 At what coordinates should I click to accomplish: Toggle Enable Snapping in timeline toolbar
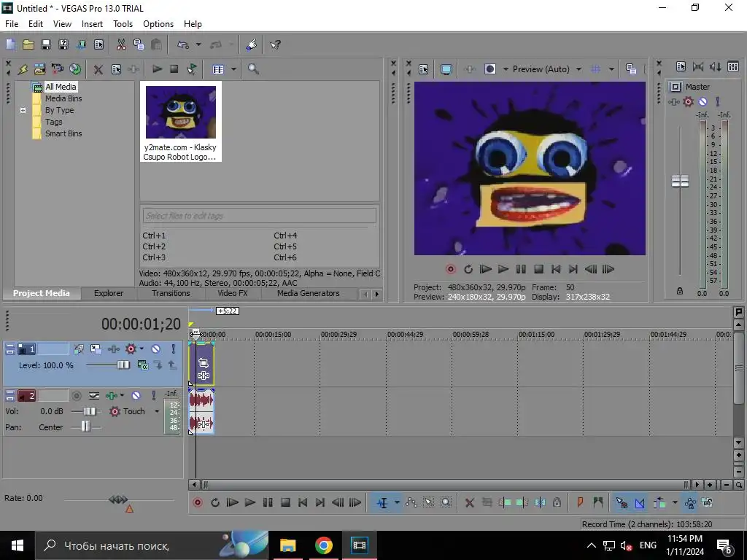pyautogui.click(x=622, y=503)
